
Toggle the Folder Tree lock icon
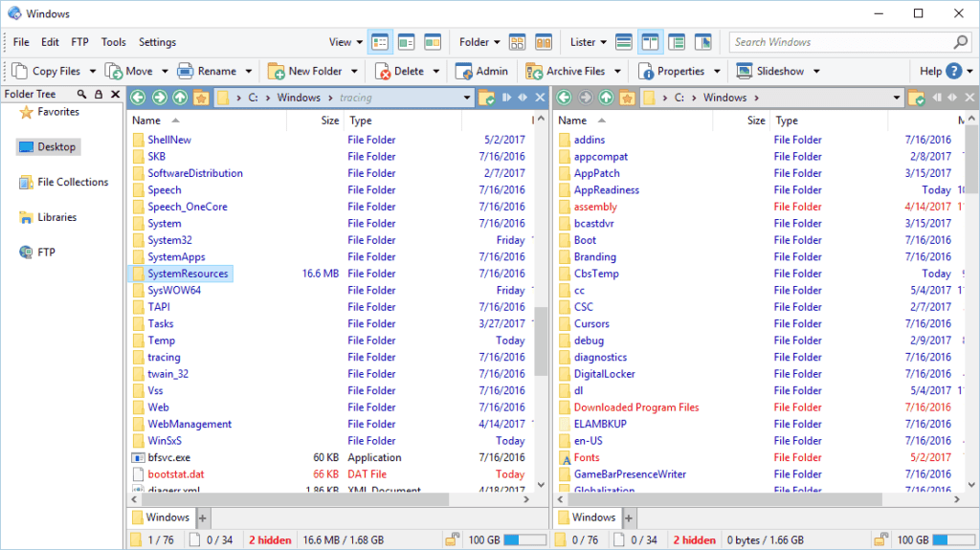click(98, 94)
